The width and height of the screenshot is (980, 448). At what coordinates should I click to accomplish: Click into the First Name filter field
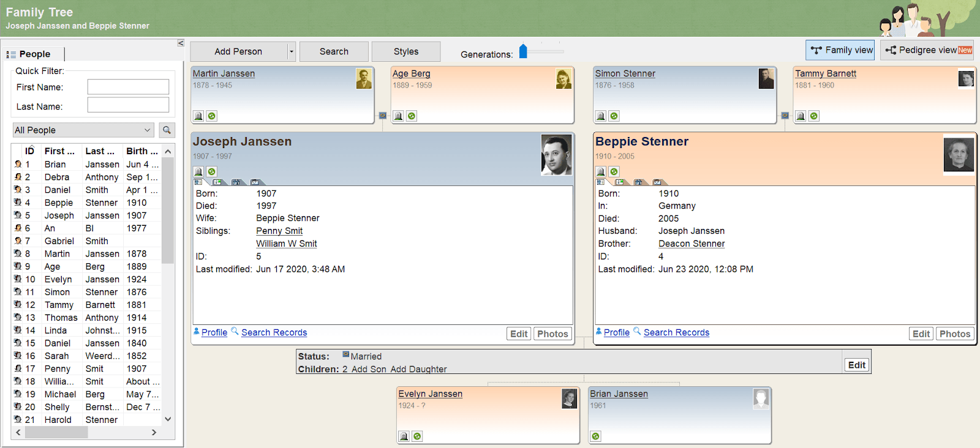pos(128,87)
